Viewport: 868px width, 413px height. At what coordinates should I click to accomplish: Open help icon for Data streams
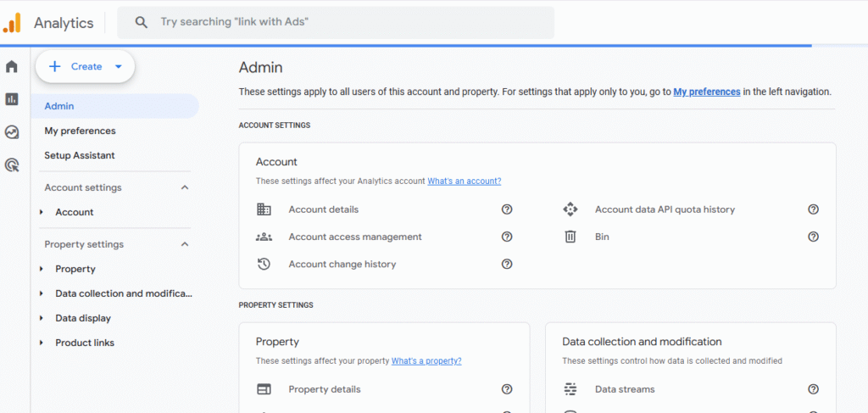(x=813, y=389)
